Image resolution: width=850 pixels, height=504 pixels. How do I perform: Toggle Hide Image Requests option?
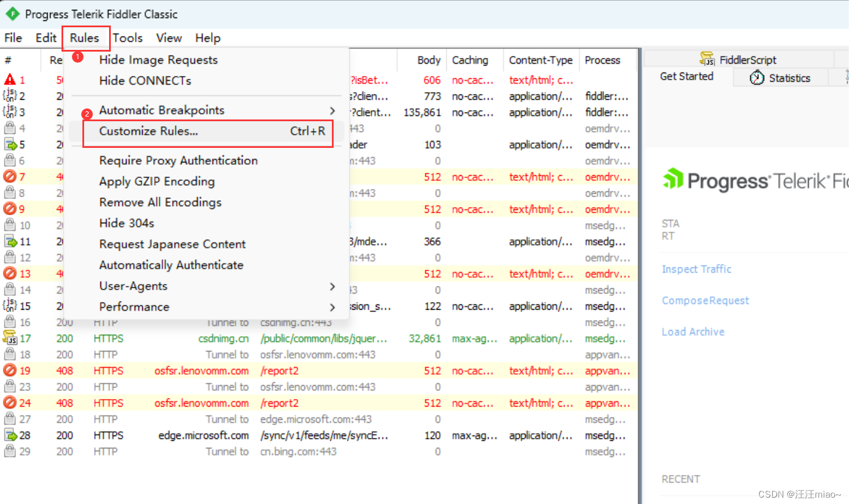pos(206,60)
